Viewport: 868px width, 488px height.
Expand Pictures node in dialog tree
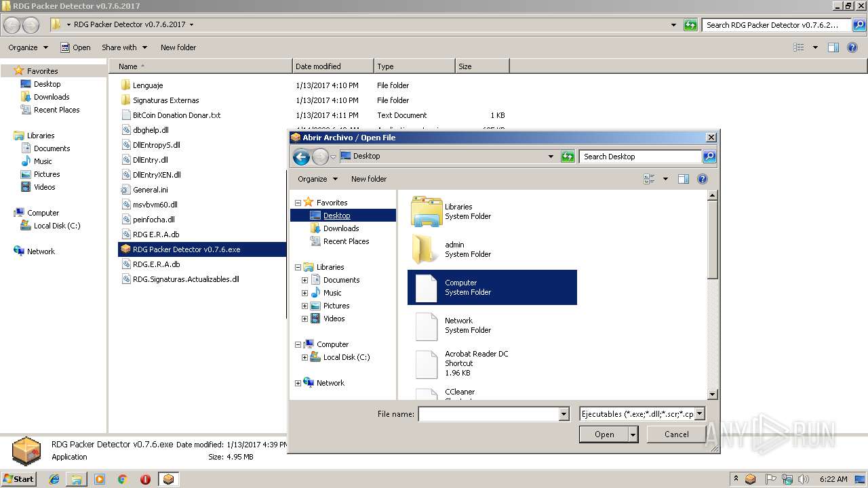click(304, 306)
